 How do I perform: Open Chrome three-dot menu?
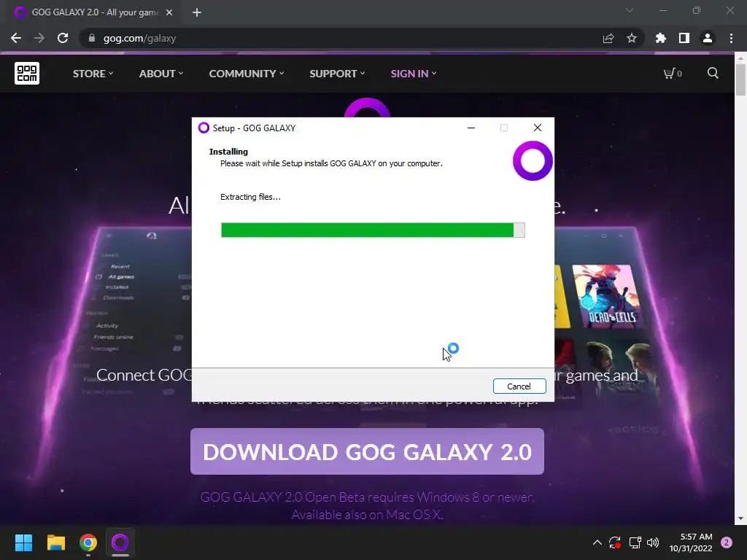tap(731, 38)
